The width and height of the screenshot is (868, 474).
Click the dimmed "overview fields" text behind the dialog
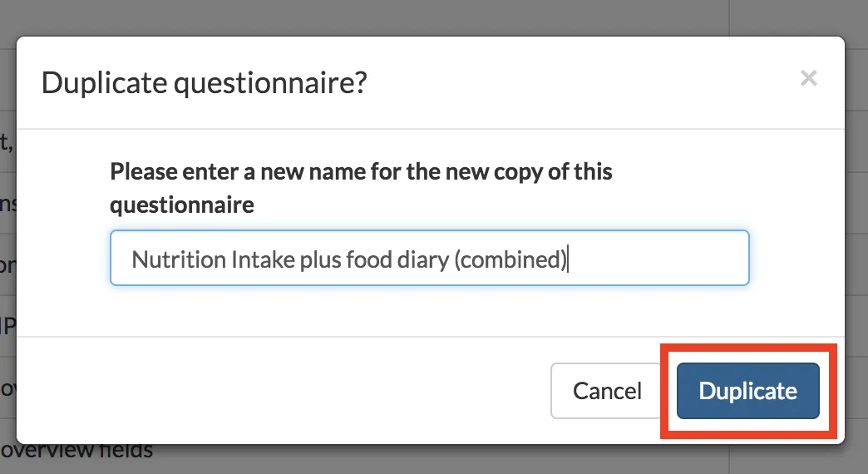[x=79, y=452]
